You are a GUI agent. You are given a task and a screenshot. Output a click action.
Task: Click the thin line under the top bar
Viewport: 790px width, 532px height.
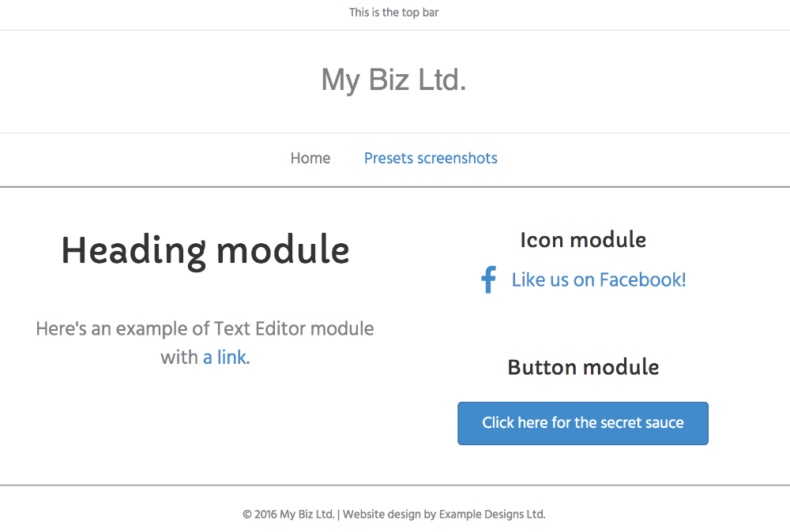[x=395, y=30]
